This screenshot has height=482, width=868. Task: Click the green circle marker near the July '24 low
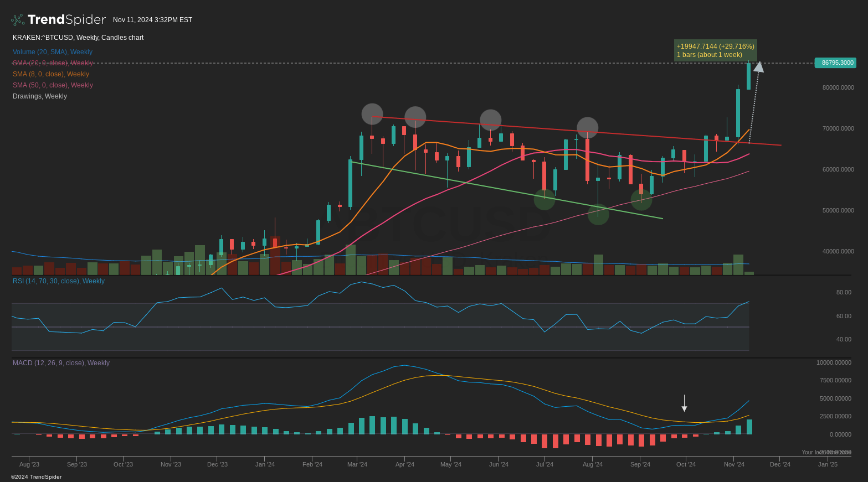[x=544, y=200]
